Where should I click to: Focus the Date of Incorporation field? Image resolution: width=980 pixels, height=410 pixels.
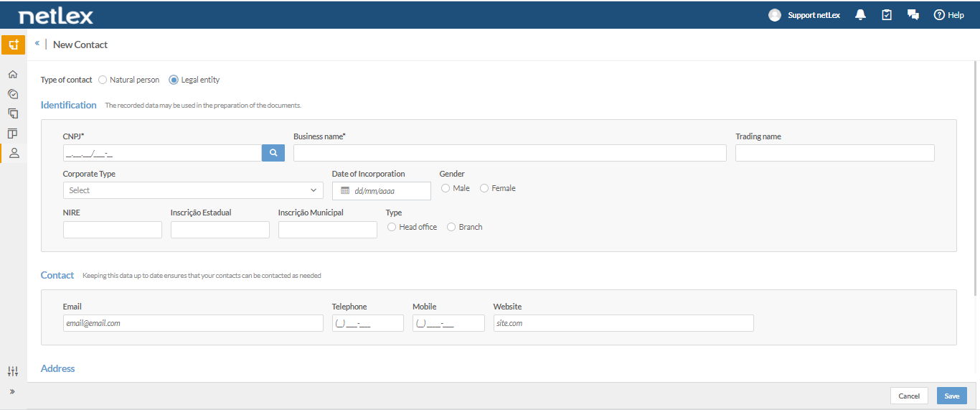pos(382,191)
